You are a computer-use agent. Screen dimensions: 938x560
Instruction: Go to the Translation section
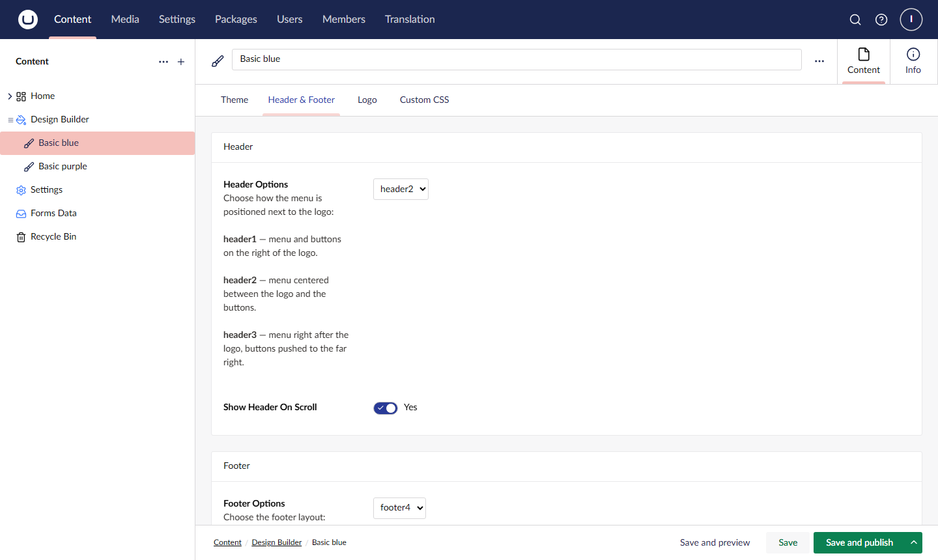click(x=410, y=20)
